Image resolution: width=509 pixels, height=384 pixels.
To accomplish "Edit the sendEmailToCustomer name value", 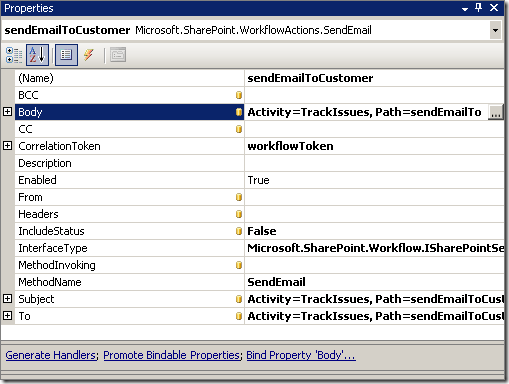I will click(374, 78).
